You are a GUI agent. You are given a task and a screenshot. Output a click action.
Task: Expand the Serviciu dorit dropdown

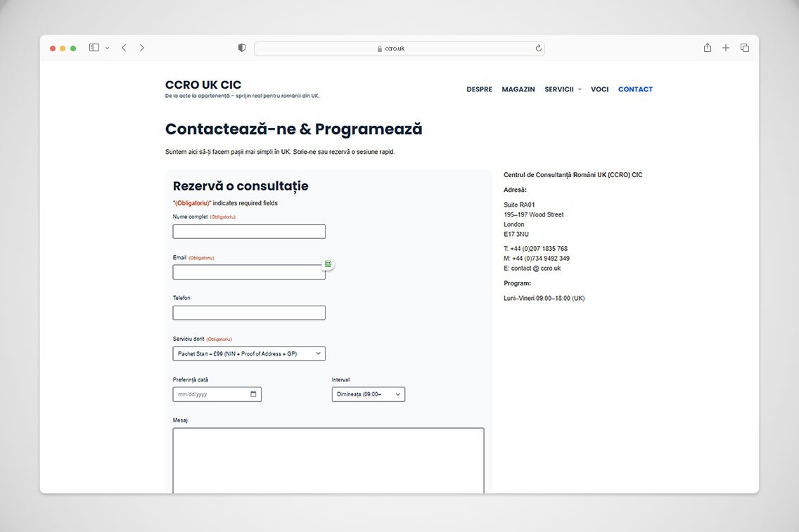point(249,353)
